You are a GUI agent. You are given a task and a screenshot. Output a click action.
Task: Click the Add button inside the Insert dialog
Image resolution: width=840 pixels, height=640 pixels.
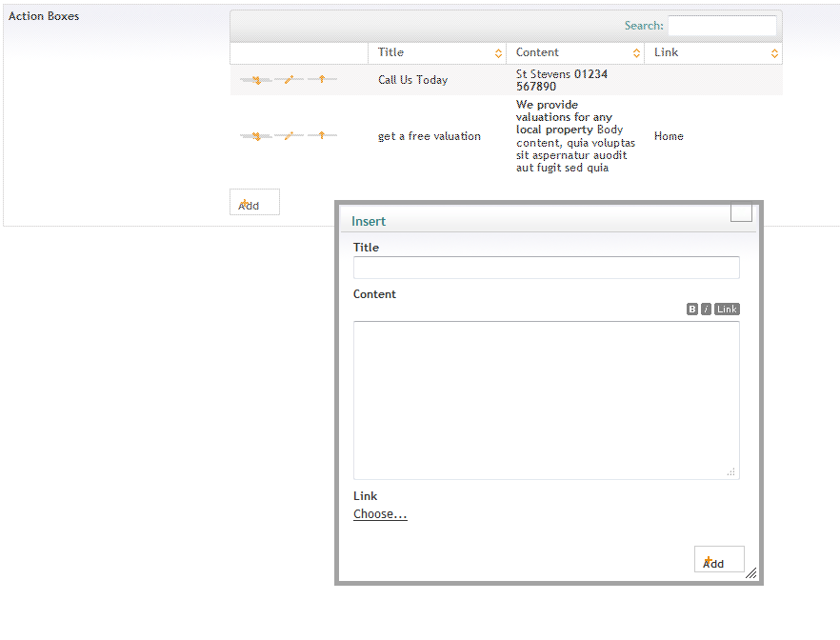(719, 559)
